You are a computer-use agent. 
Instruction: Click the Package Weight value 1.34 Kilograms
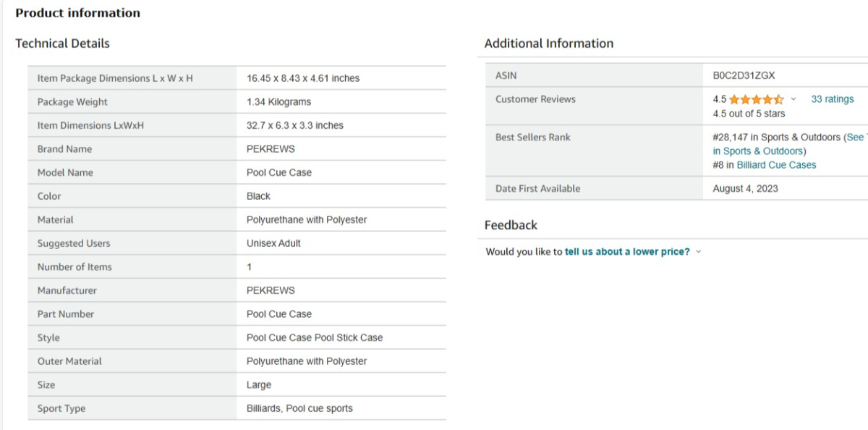[278, 102]
